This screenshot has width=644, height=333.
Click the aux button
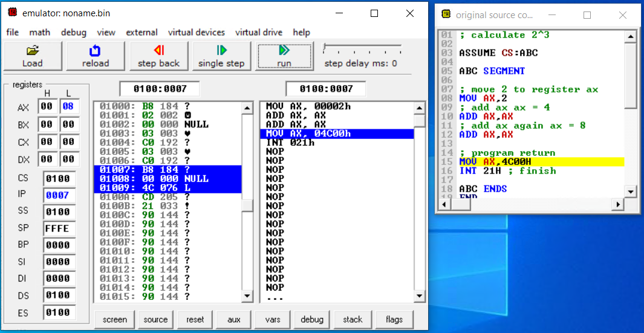[x=233, y=320]
